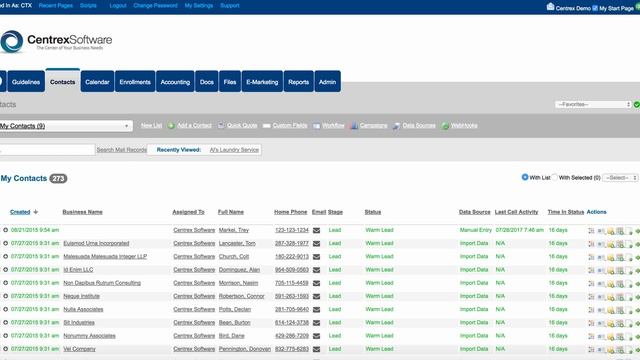Click the Search Mail Records link
This screenshot has width=640, height=360.
tap(121, 150)
